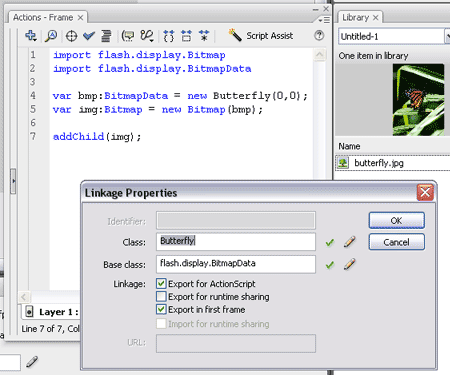This screenshot has width=450, height=375.
Task: Click Import for runtime sharing checkbox
Action: click(x=161, y=324)
